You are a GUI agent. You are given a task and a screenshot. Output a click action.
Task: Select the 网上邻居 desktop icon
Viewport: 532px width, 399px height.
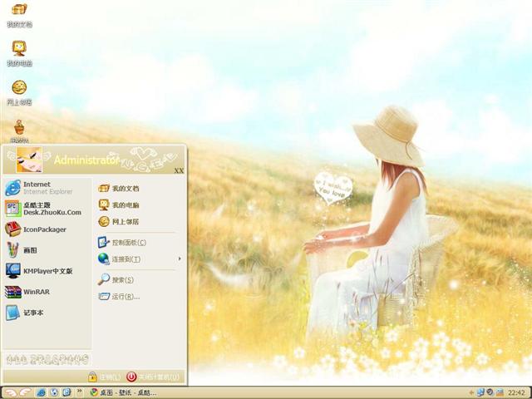(x=19, y=90)
